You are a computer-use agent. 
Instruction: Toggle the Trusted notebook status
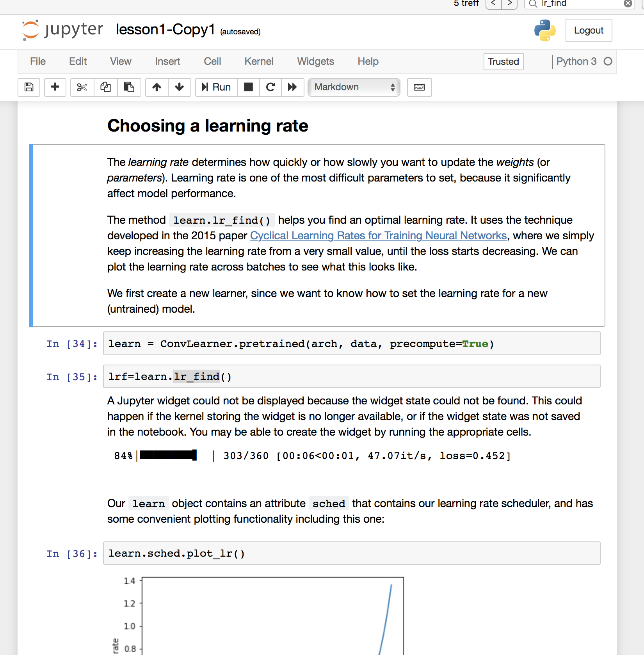[x=503, y=62]
